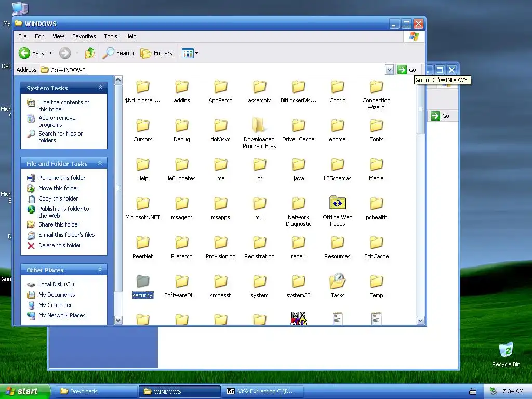Select the Offline Web Pages icon
The width and height of the screenshot is (532, 399).
[x=338, y=203]
